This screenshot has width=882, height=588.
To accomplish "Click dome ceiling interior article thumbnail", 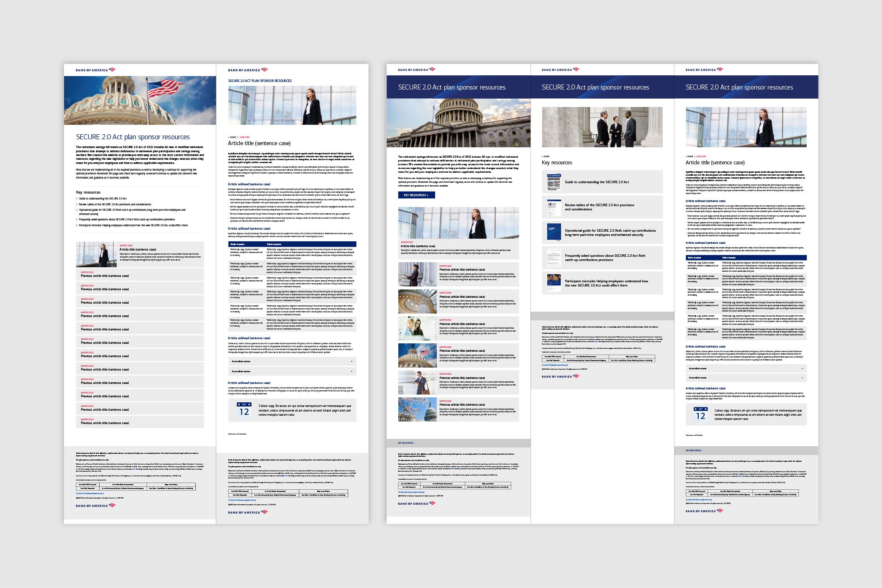I will [418, 302].
